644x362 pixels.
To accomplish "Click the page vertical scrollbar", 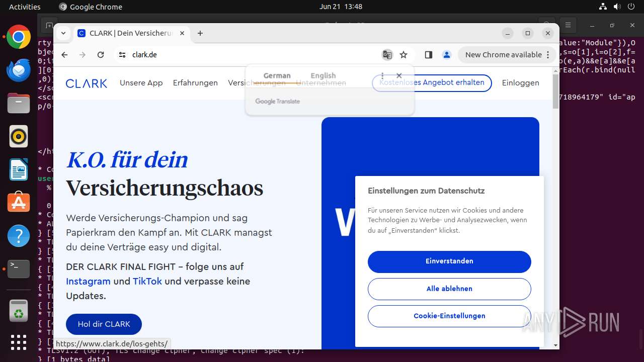I will (x=555, y=92).
